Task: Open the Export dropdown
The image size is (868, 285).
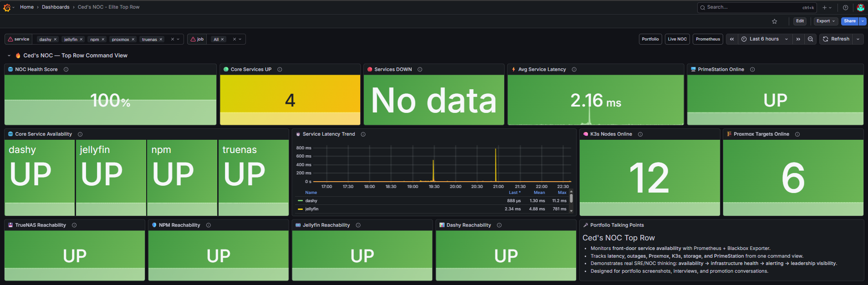Action: coord(826,21)
